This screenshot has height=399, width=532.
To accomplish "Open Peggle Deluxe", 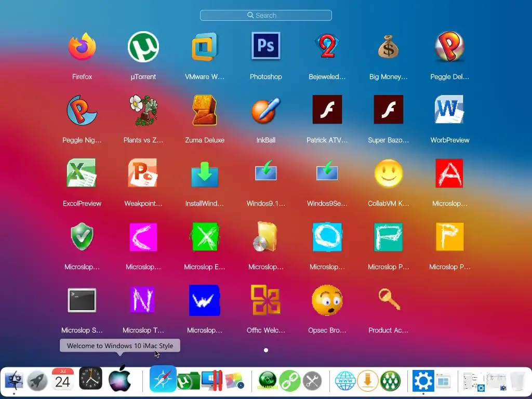I will (x=449, y=46).
